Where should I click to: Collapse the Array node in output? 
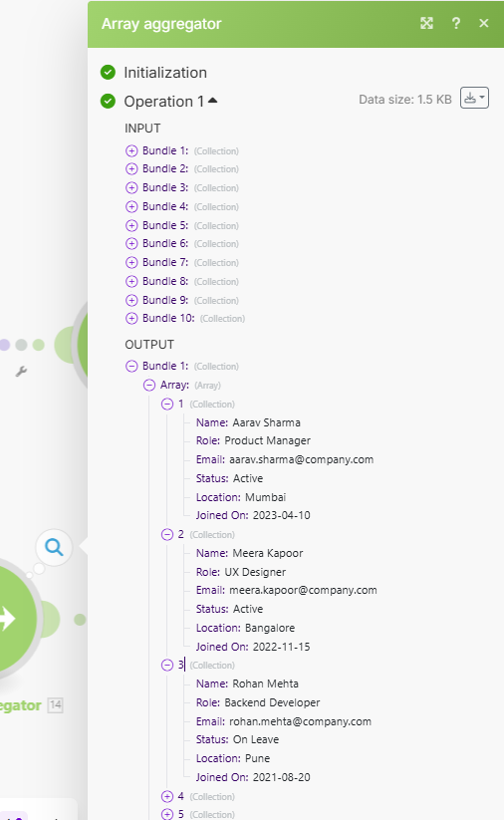149,386
